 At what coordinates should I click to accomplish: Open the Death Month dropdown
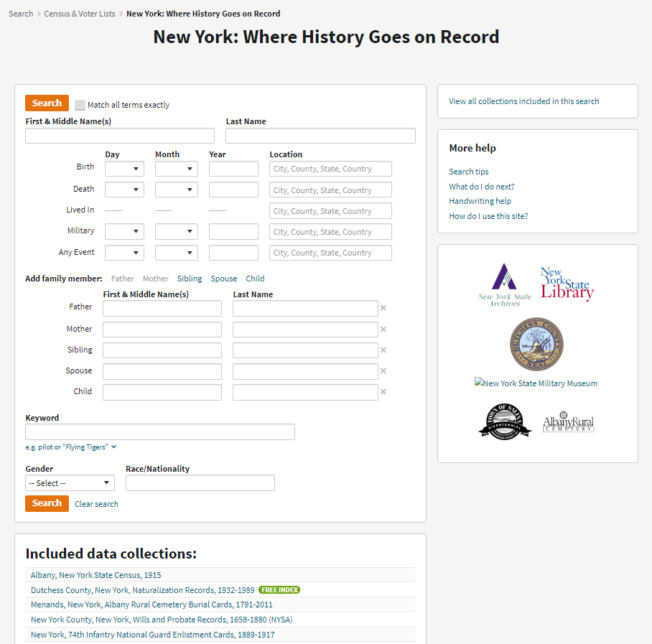coord(176,190)
